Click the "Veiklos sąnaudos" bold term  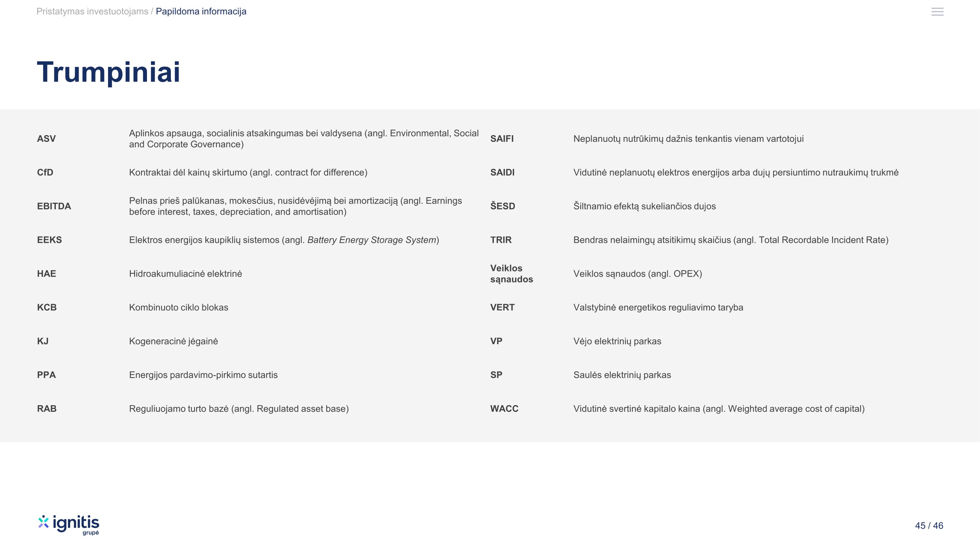(511, 274)
